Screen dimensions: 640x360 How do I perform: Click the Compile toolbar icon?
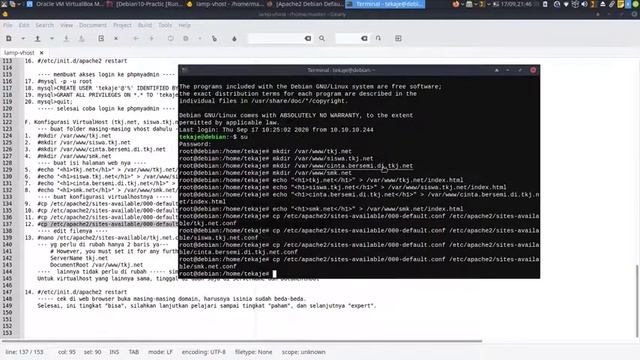point(171,38)
